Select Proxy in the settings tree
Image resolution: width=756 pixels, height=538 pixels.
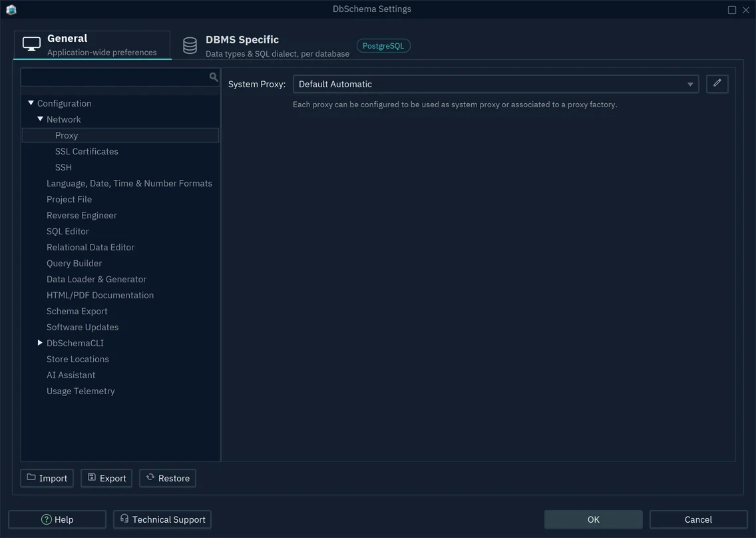120,135
